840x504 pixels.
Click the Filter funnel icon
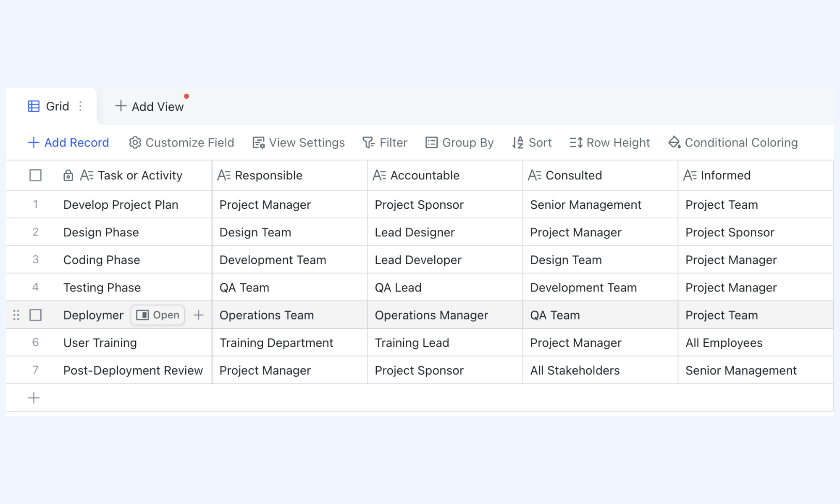click(x=368, y=143)
